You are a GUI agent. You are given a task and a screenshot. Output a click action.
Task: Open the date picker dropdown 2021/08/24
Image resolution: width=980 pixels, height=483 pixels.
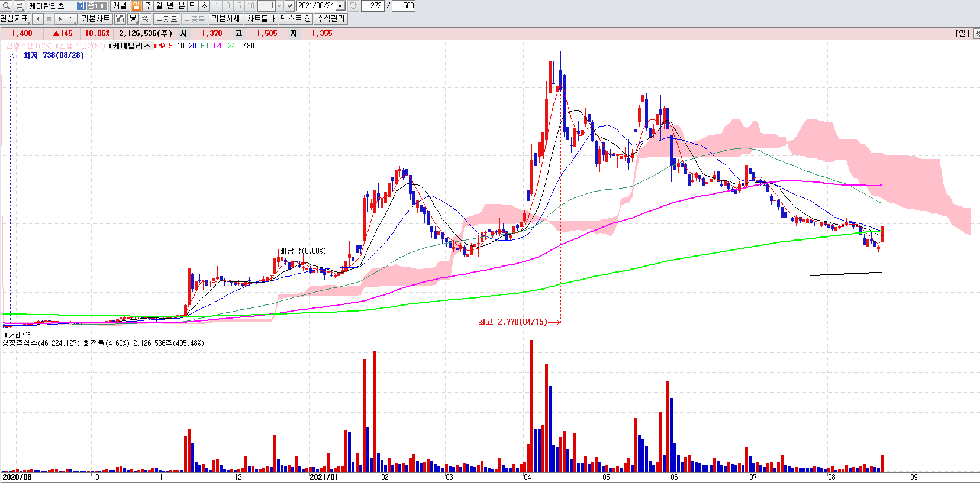[340, 6]
